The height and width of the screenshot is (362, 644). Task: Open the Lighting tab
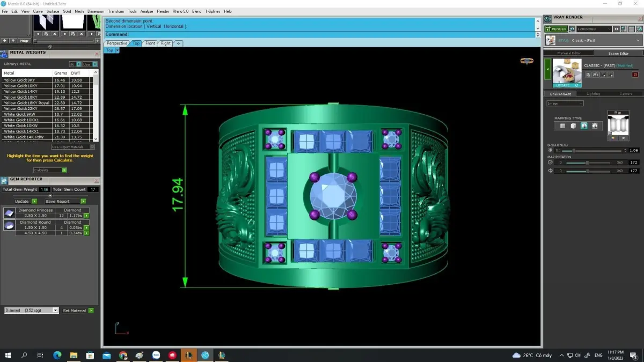click(x=593, y=94)
